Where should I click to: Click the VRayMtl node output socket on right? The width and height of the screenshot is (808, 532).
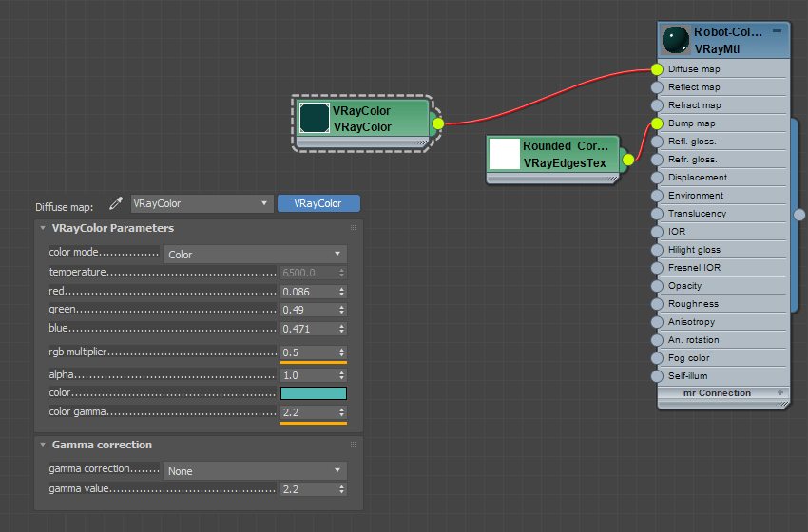[x=799, y=215]
